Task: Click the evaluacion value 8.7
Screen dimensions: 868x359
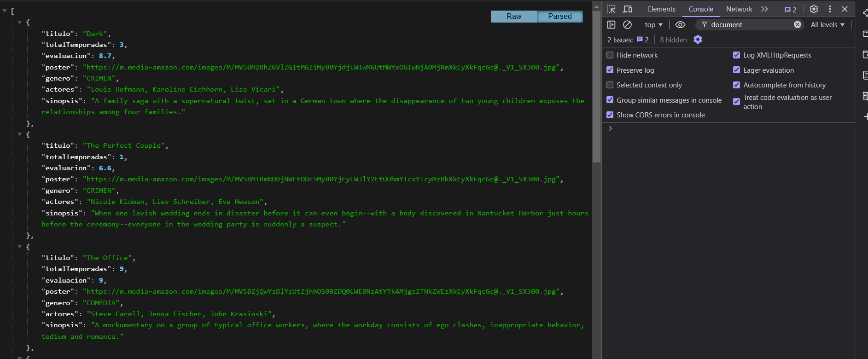Action: [105, 56]
